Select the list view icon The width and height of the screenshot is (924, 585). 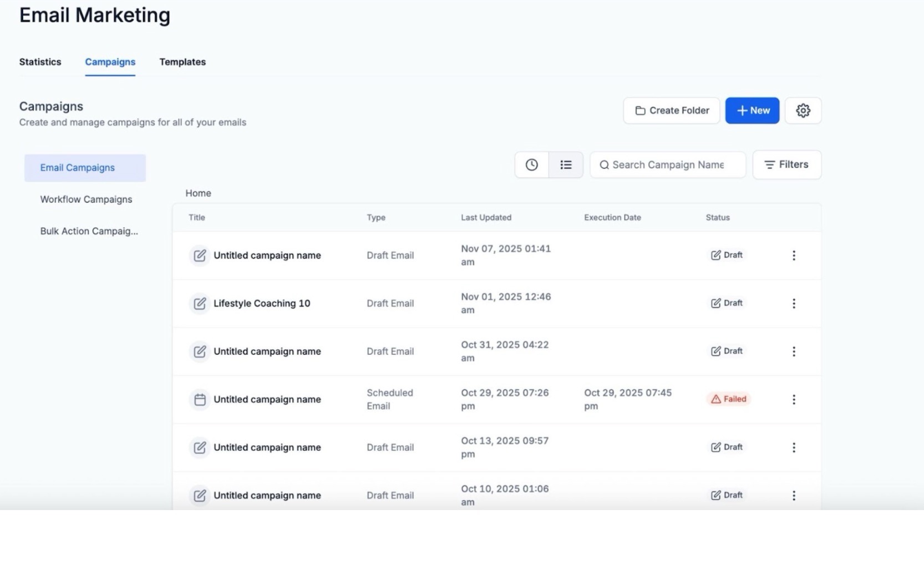566,165
